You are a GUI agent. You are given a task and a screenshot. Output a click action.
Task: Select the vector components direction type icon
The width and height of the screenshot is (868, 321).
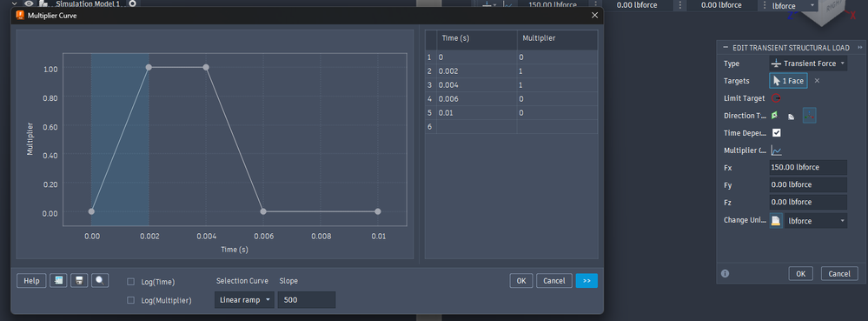point(809,116)
